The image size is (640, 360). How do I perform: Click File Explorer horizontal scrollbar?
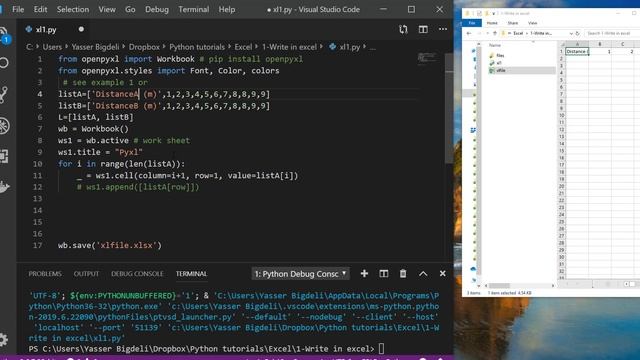pyautogui.click(x=519, y=285)
